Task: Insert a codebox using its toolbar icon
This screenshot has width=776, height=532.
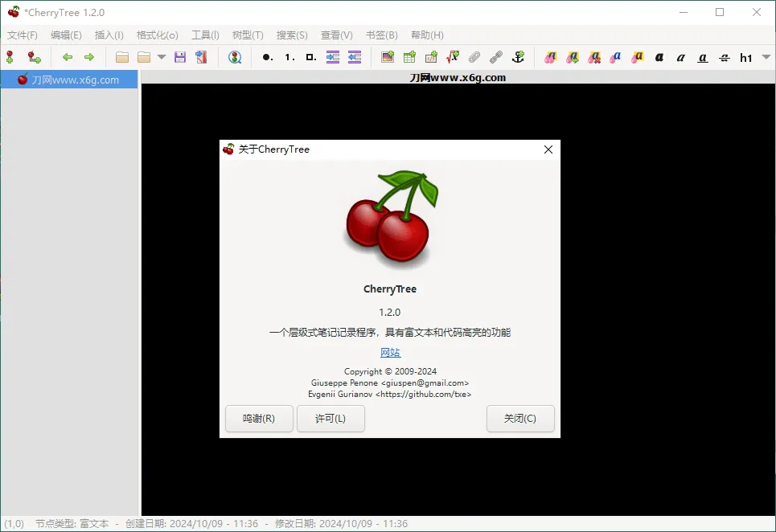Action: (x=430, y=57)
